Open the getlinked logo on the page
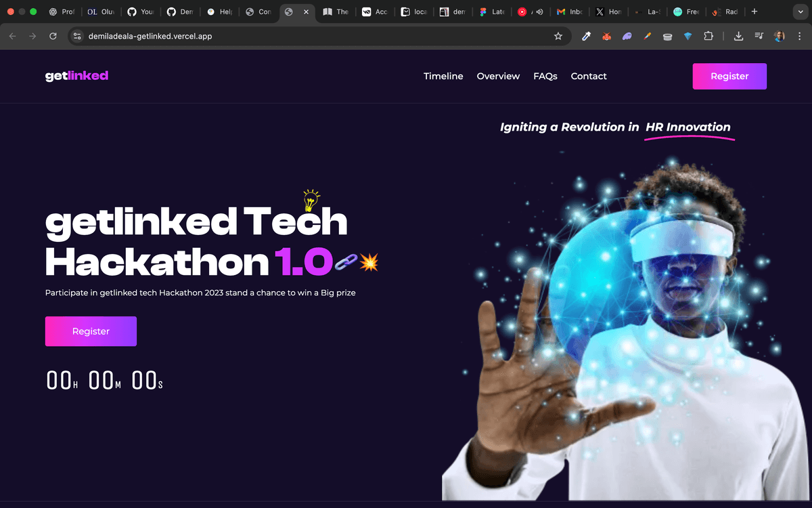The height and width of the screenshot is (508, 812). click(76, 76)
